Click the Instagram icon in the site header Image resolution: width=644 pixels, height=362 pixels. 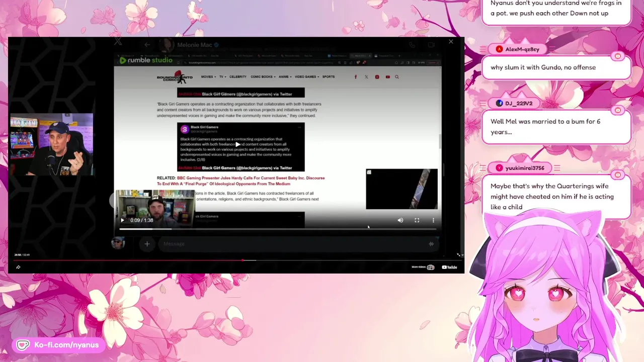click(377, 77)
